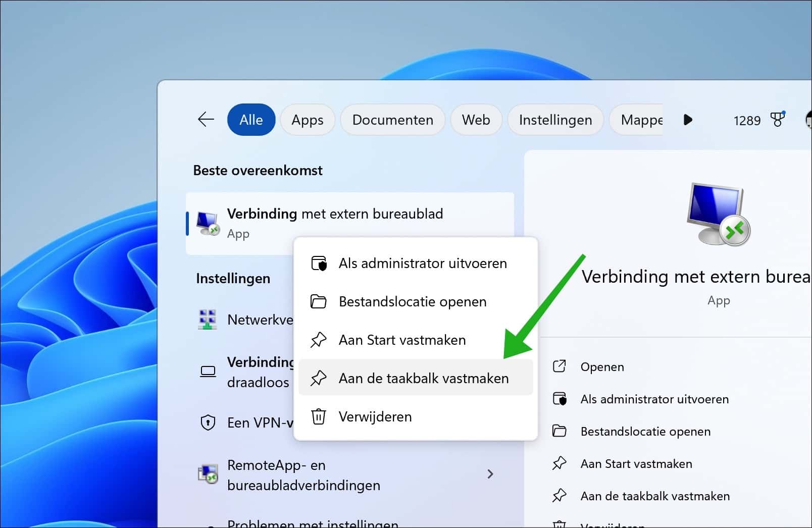Click the arrow to reveal more search filters
The image size is (812, 528).
(x=688, y=120)
